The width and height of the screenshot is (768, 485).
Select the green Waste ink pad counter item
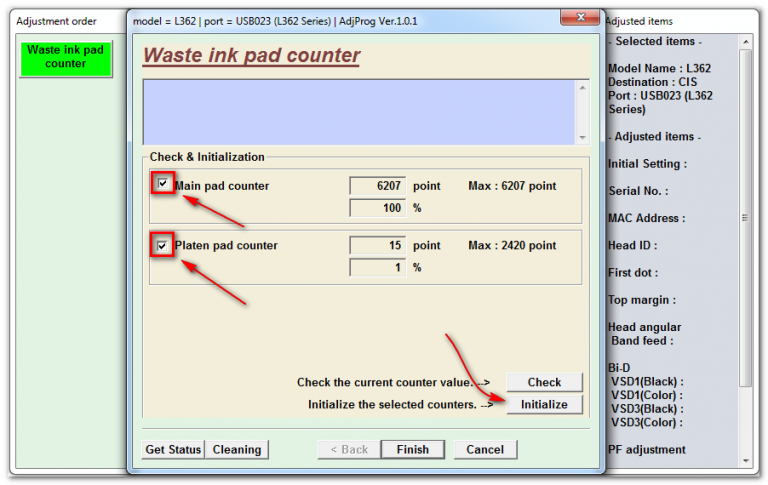coord(65,57)
